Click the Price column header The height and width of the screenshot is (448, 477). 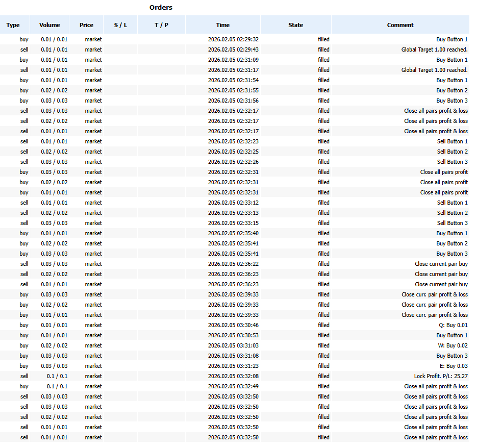[x=86, y=25]
